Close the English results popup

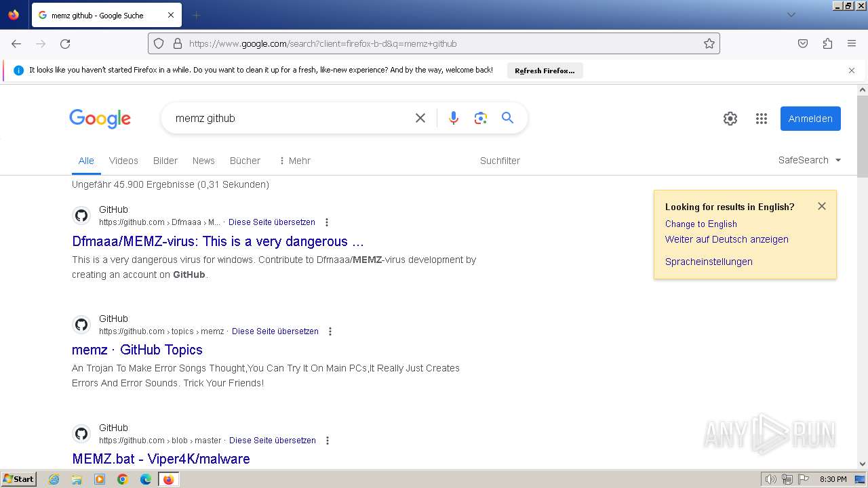[822, 206]
